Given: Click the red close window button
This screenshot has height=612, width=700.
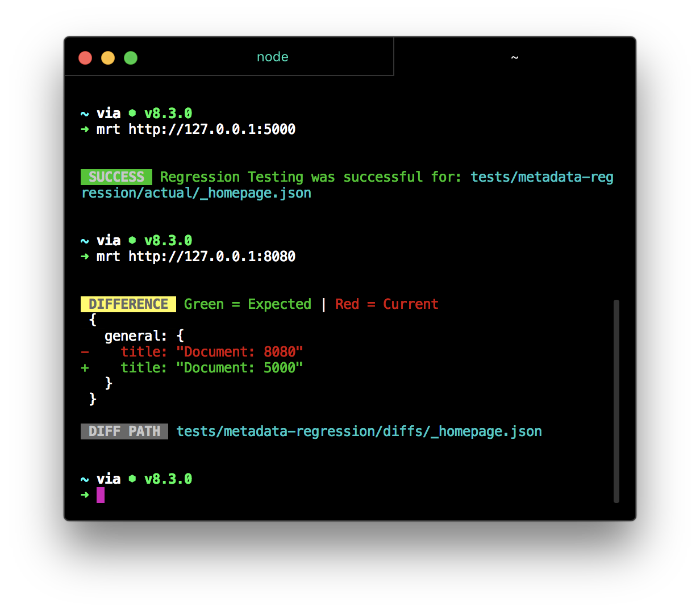Looking at the screenshot, I should 85,58.
